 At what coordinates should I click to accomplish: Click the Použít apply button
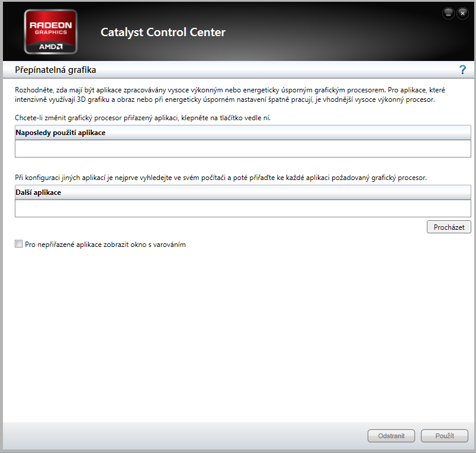pyautogui.click(x=445, y=436)
